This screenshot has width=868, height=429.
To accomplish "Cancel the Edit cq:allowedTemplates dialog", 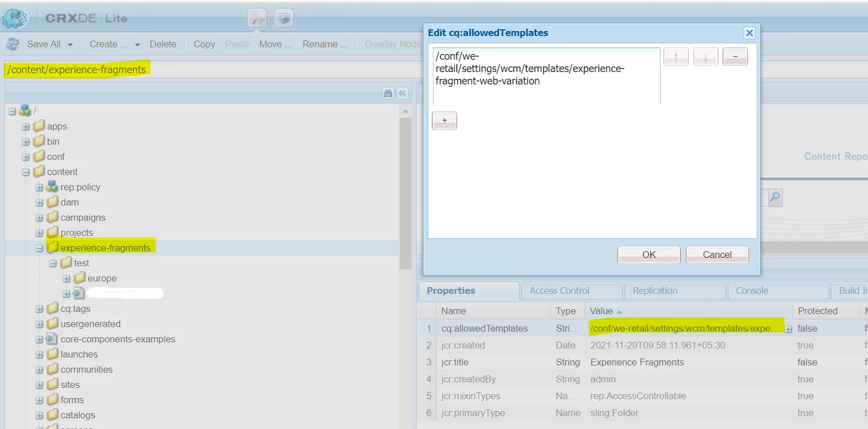I will pos(717,254).
